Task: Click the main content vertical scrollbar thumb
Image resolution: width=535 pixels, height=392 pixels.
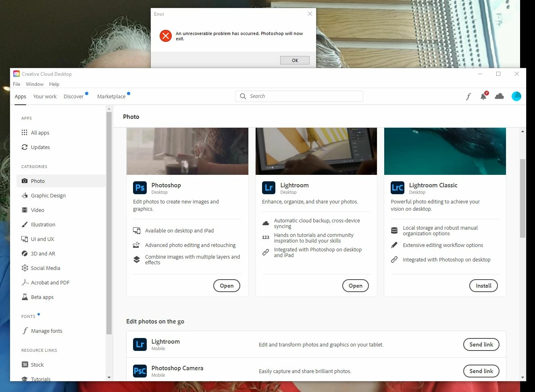Action: click(523, 198)
